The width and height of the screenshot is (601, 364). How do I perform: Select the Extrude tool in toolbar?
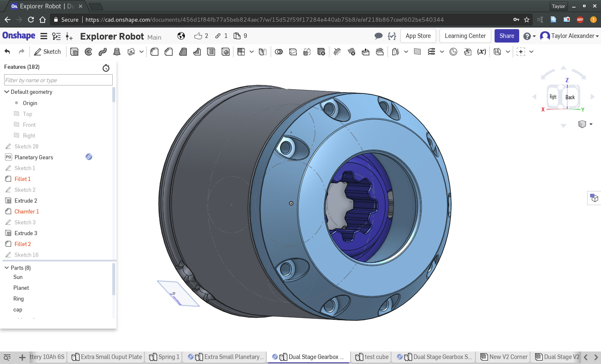(74, 52)
